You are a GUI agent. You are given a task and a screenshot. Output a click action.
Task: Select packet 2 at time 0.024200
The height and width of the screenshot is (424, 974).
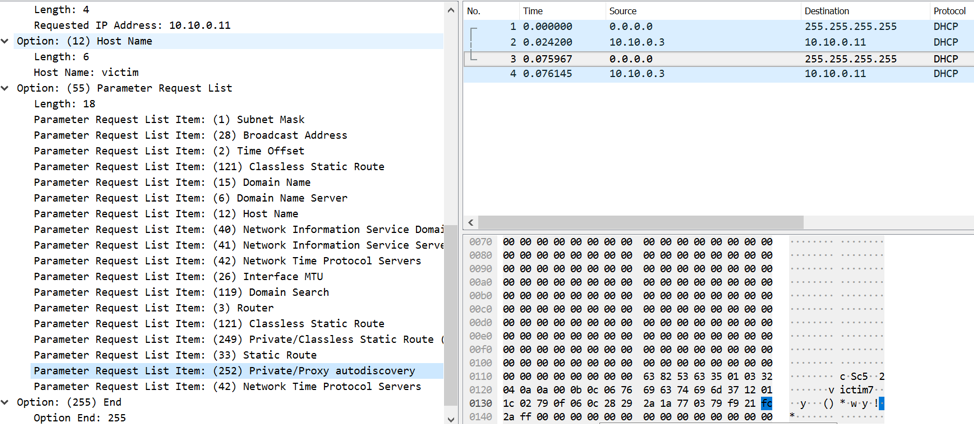click(719, 43)
